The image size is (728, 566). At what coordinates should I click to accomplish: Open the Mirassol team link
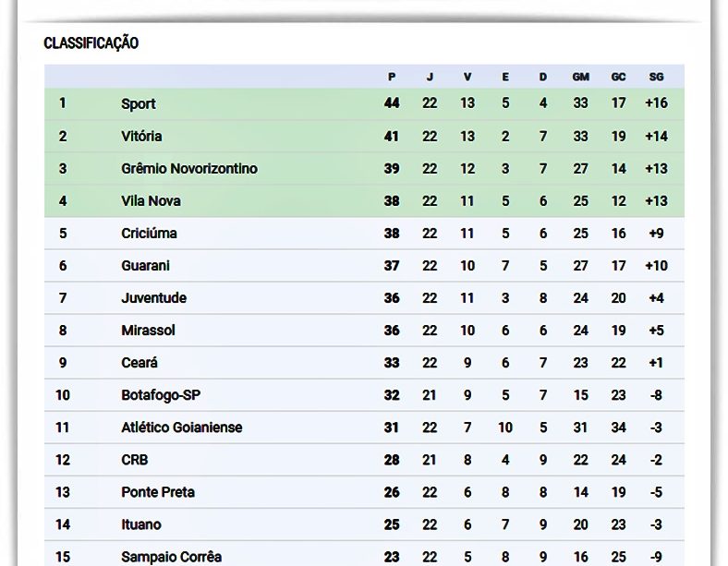pyautogui.click(x=148, y=330)
